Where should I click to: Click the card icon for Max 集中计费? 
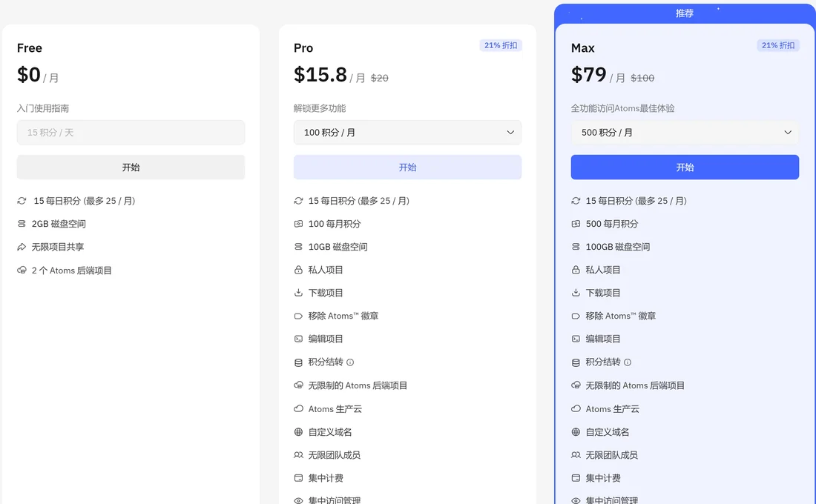(576, 478)
